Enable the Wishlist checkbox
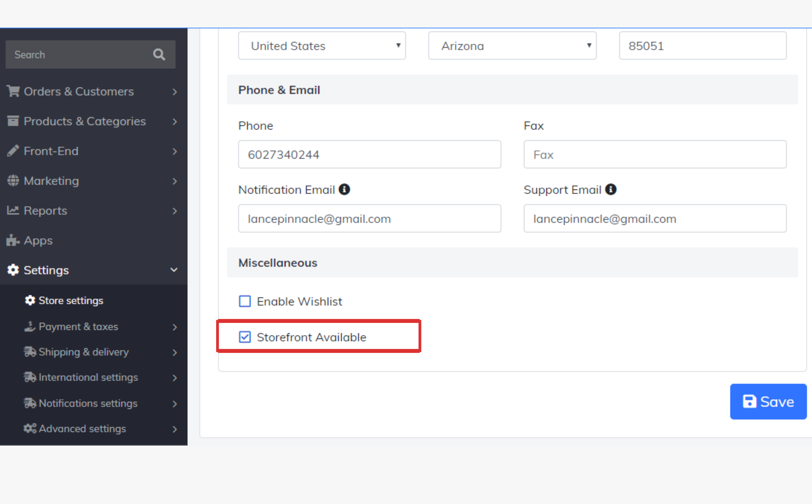 pos(245,301)
